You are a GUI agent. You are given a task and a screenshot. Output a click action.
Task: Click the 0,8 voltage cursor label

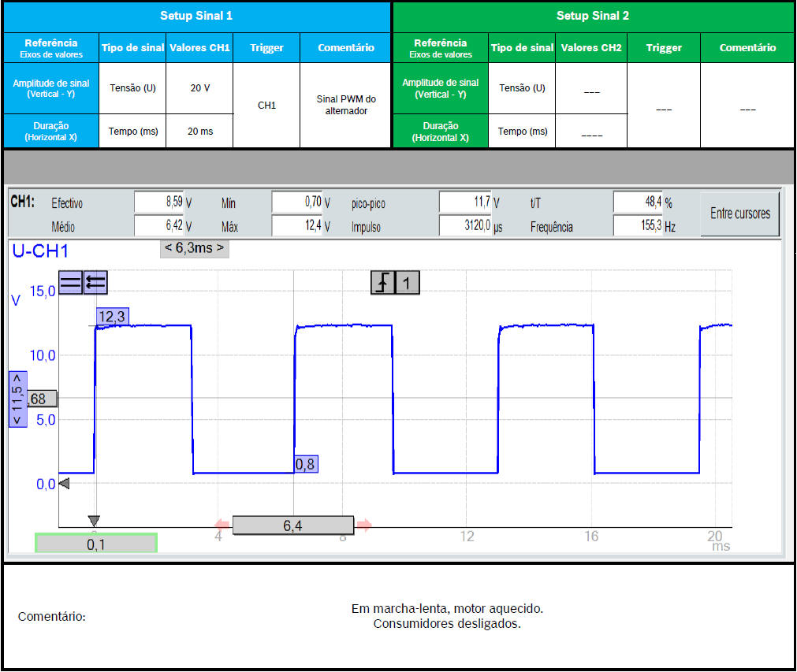click(x=305, y=464)
